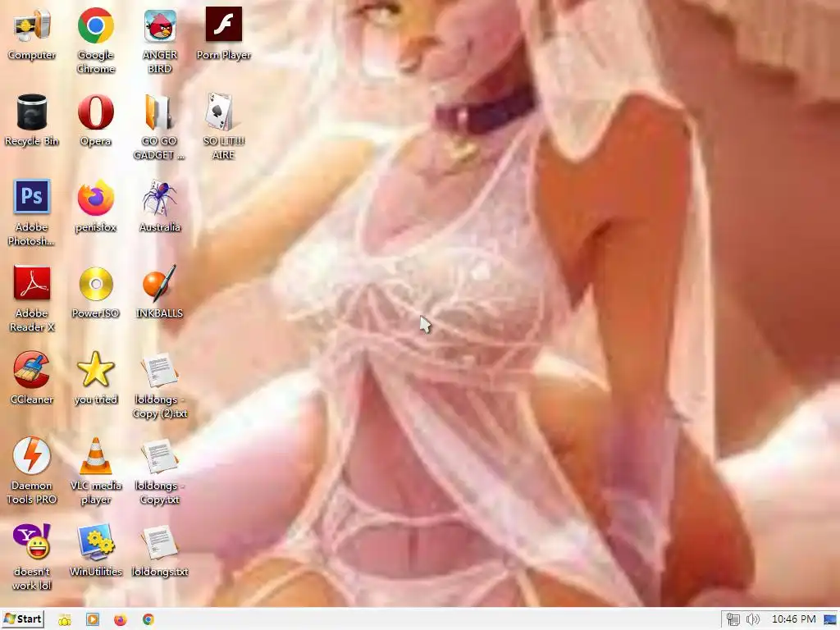The width and height of the screenshot is (840, 630).
Task: Click the 10:46 PM taskbar clock
Action: tap(793, 620)
